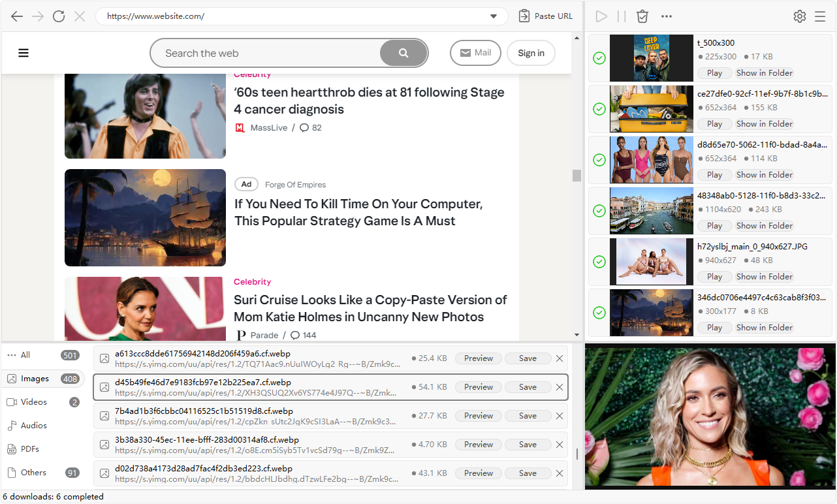Remove the a613ccc8dde webp list entry
The width and height of the screenshot is (837, 504).
(559, 358)
